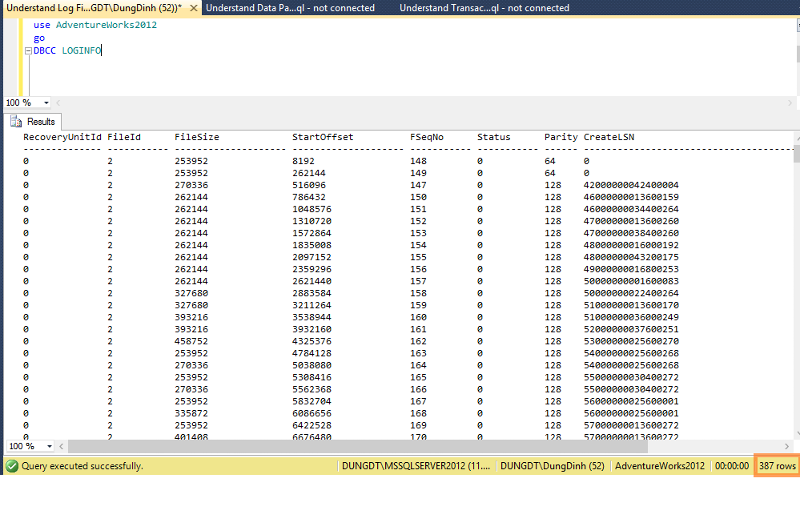The width and height of the screenshot is (800, 514).
Task: Click the FileId column header
Action: [x=123, y=137]
